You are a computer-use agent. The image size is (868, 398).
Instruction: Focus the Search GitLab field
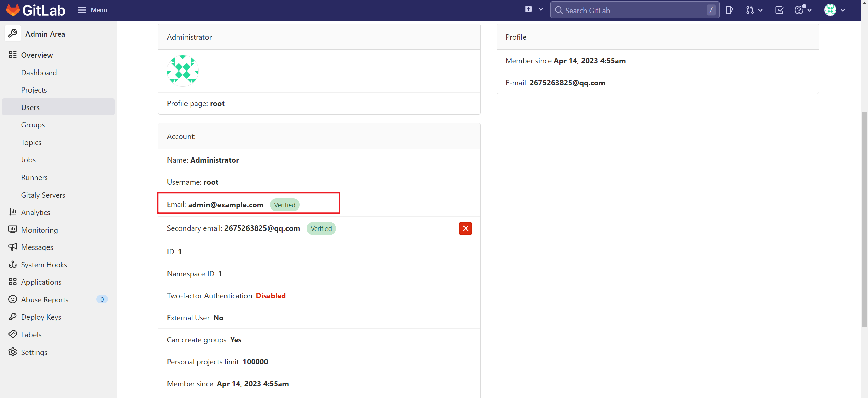(x=635, y=10)
